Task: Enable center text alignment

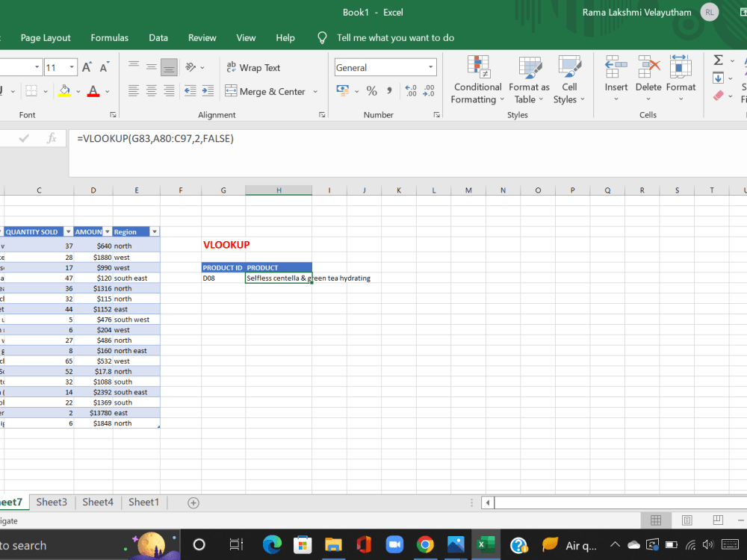Action: point(151,91)
